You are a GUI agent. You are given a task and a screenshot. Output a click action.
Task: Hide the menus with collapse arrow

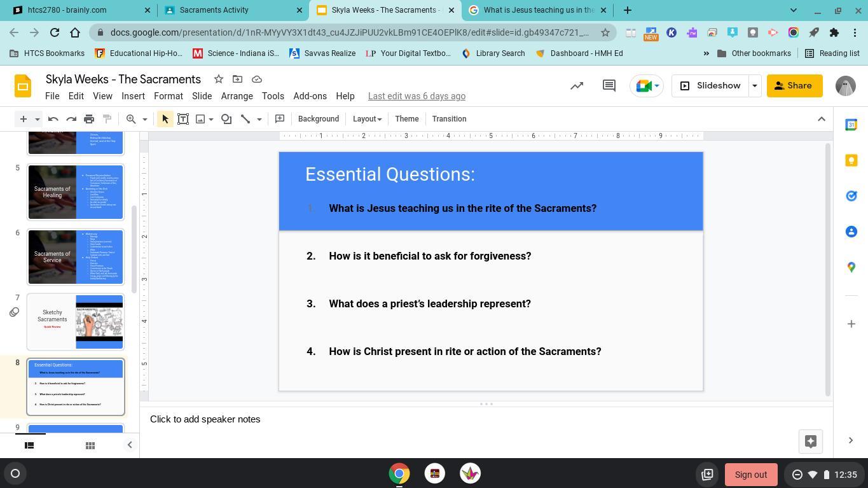[x=821, y=119]
